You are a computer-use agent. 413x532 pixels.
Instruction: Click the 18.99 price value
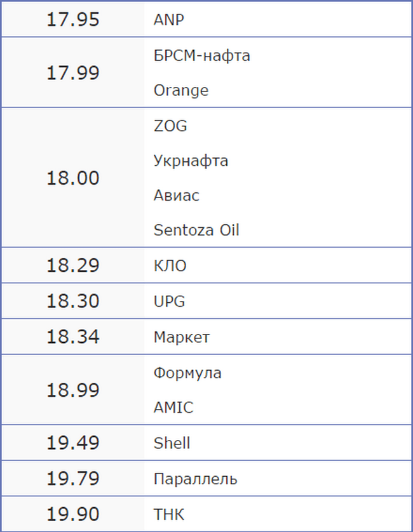pos(72,390)
